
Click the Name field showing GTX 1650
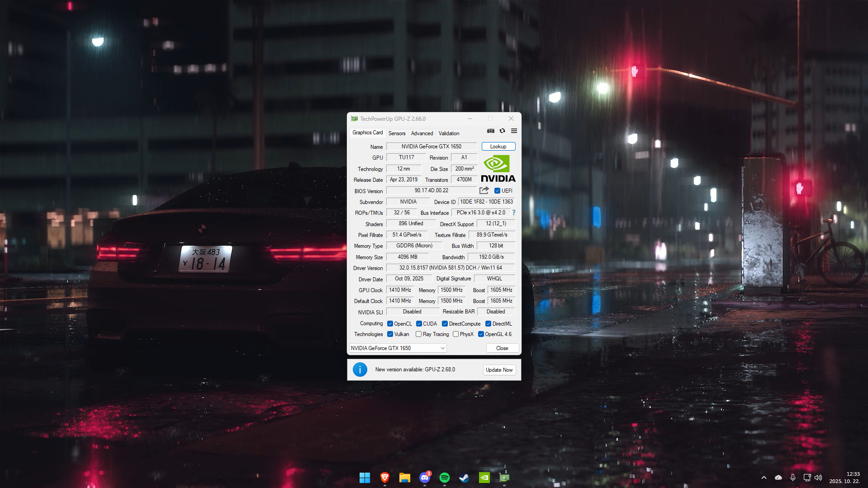pos(432,147)
